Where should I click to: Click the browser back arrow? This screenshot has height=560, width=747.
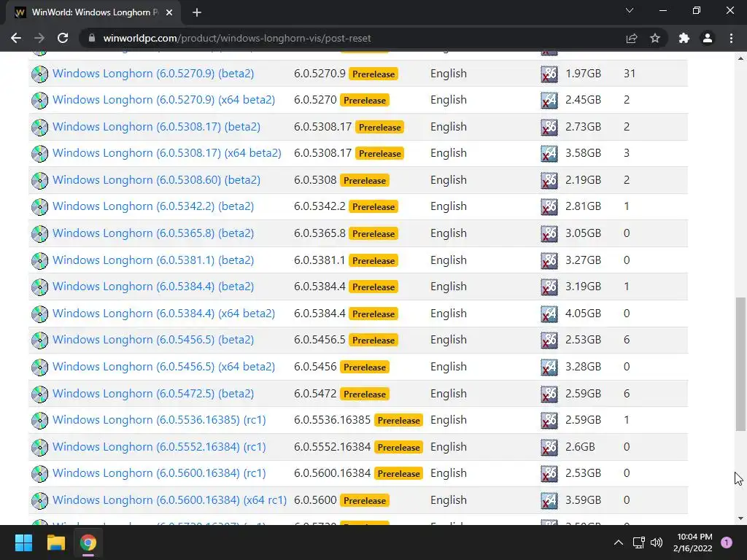16,38
